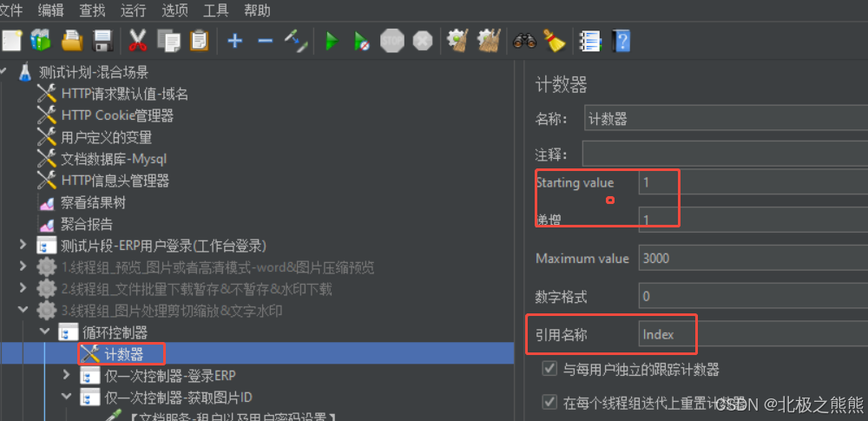Click the question mark Help icon
Image resolution: width=868 pixels, height=421 pixels.
pos(621,41)
